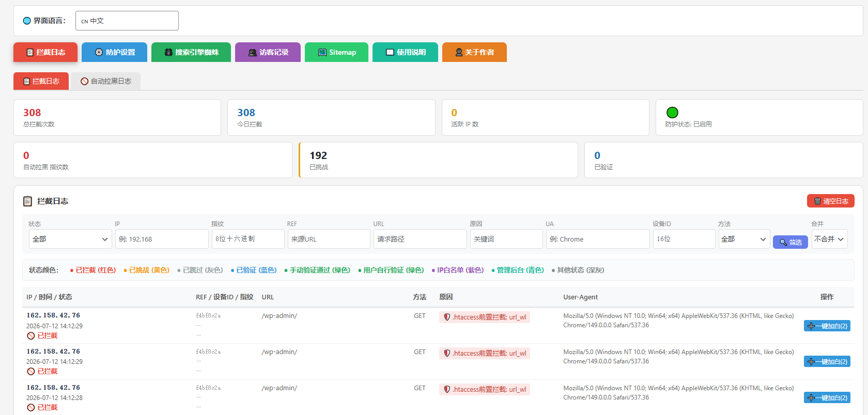
Task: Open the 搜索引擎蜘蛛 green tab
Action: coord(191,52)
